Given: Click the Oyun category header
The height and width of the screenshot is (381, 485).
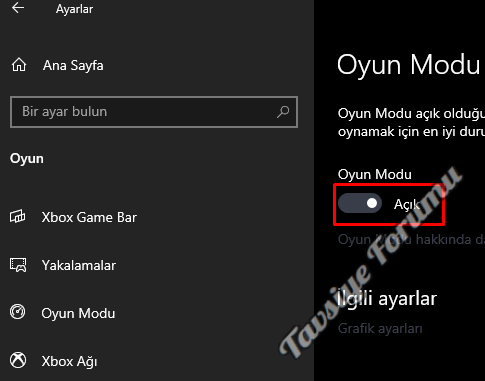Looking at the screenshot, I should 27,159.
